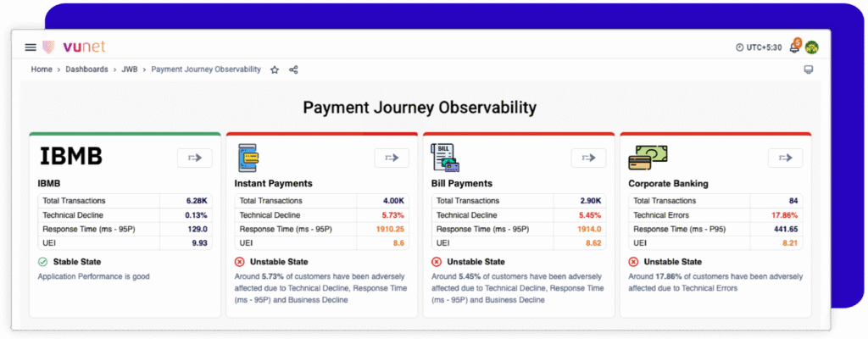Click the UTC+5:30 timezone selector
Screen dimensions: 868x339
tap(759, 47)
